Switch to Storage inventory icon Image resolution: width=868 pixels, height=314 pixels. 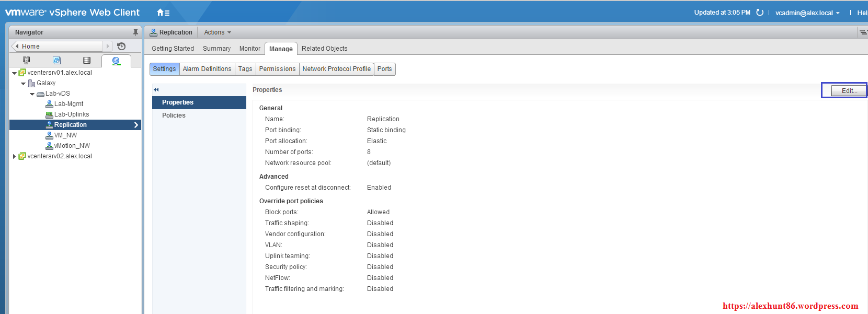tap(87, 61)
